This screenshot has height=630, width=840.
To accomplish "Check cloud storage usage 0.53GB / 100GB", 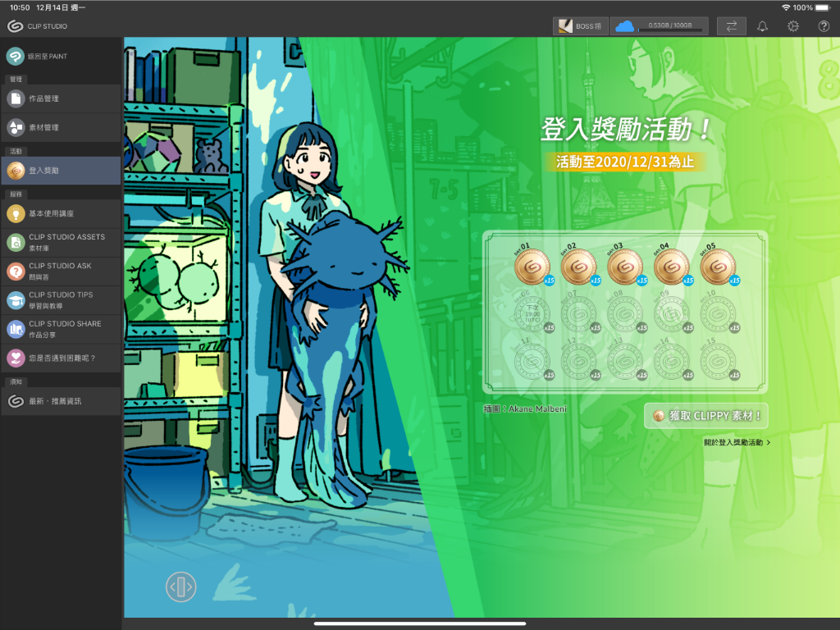I will tap(659, 26).
